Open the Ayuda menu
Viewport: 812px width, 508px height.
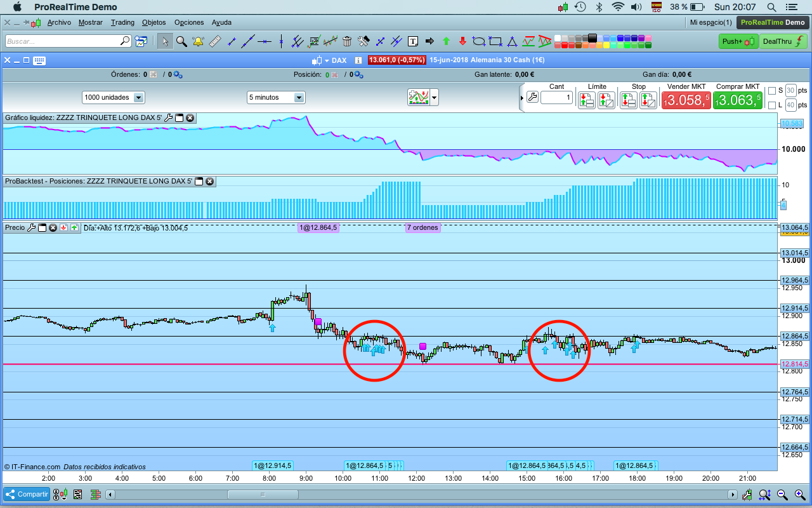pyautogui.click(x=221, y=22)
